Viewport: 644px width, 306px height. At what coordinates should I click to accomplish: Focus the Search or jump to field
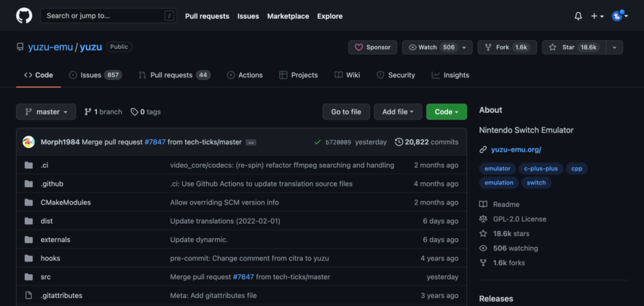[108, 15]
